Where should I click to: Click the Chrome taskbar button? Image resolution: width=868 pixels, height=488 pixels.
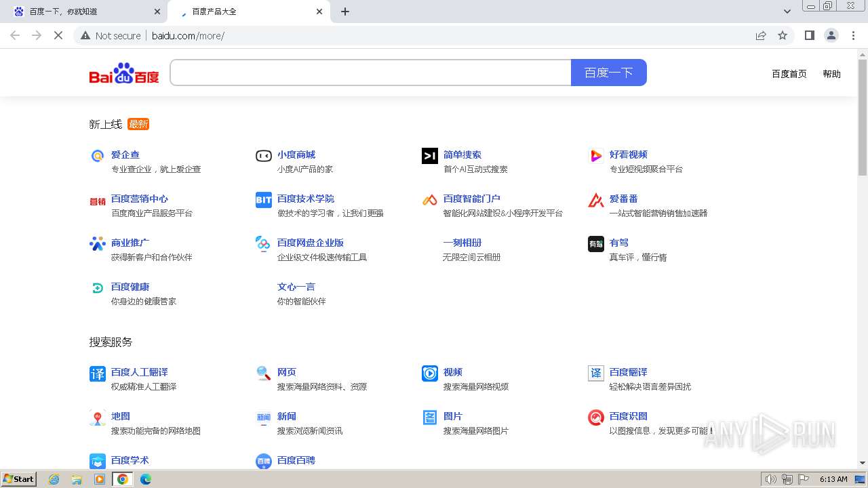(x=122, y=479)
